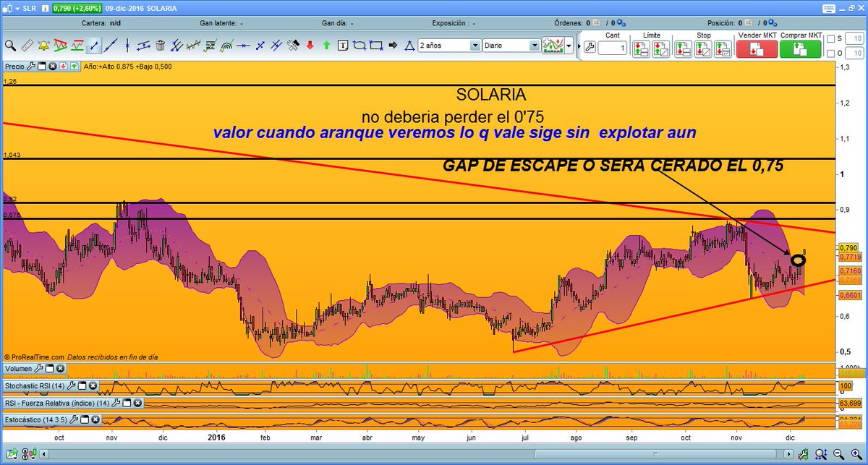Image resolution: width=868 pixels, height=465 pixels.
Task: Click the O value field showing 10
Action: [x=854, y=54]
